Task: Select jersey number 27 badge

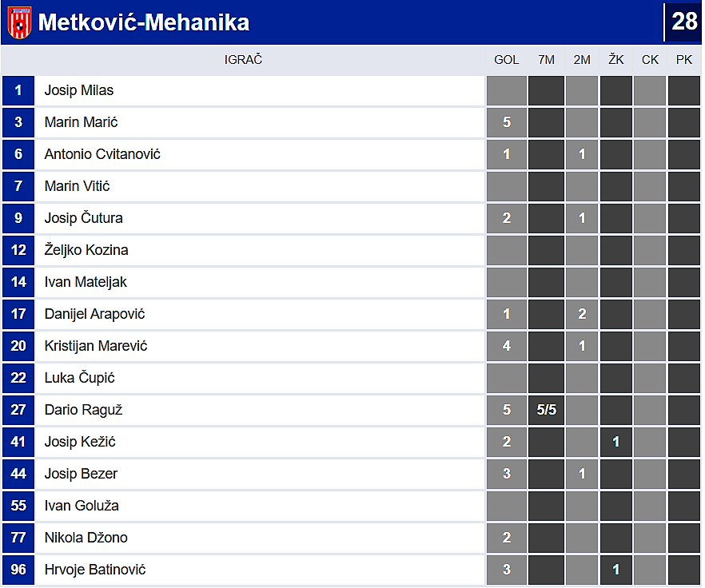Action: click(18, 410)
